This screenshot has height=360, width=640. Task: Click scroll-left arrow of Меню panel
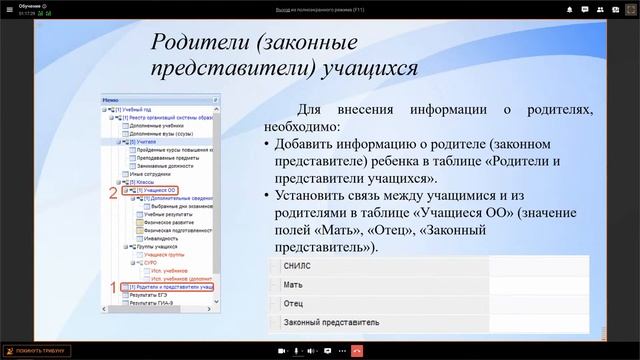pyautogui.click(x=104, y=309)
